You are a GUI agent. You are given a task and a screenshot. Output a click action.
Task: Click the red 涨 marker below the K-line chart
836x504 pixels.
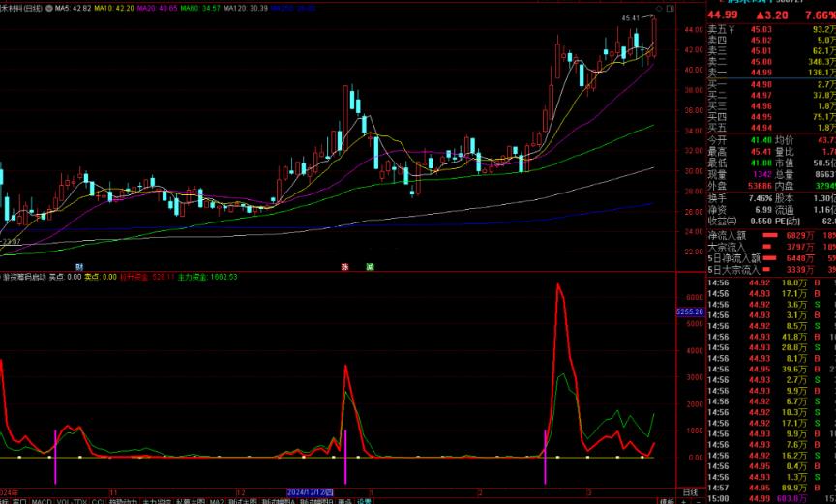(345, 266)
